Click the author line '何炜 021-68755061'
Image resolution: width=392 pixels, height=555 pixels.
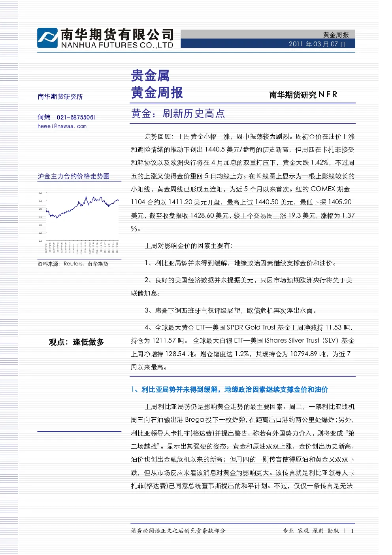click(x=67, y=117)
